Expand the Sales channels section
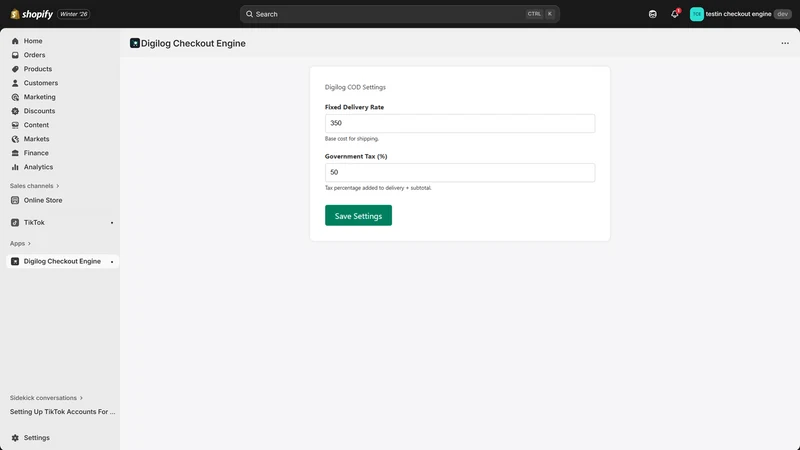This screenshot has height=450, width=800. click(x=34, y=186)
